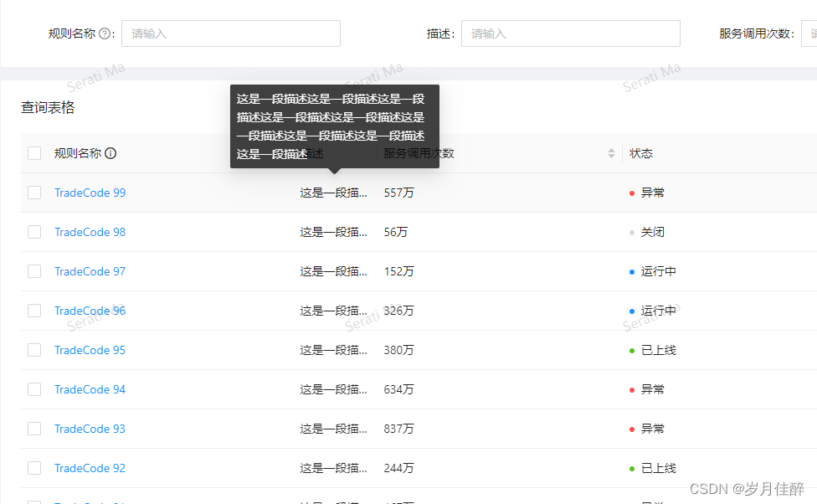Open the TradeCode 99 link
The width and height of the screenshot is (817, 504).
coord(90,193)
